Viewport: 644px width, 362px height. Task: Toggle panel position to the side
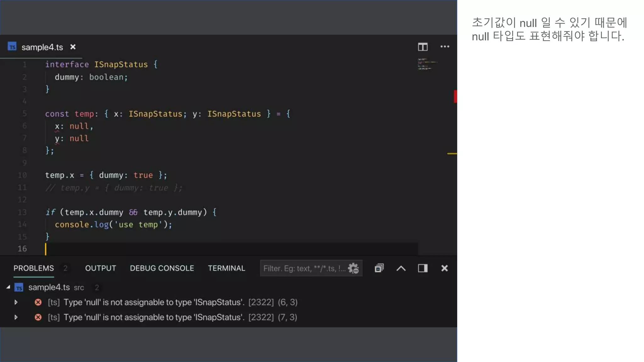(x=423, y=268)
